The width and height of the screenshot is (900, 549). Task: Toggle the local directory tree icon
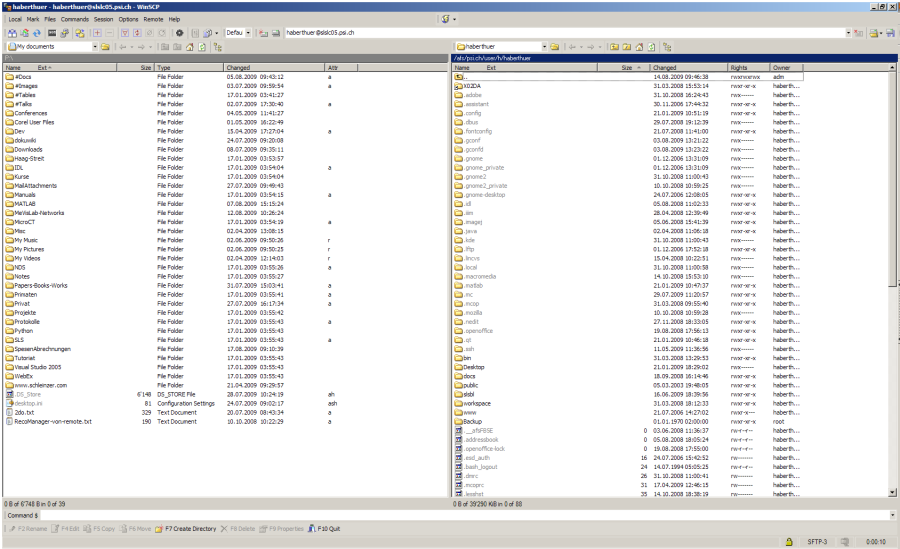[218, 47]
